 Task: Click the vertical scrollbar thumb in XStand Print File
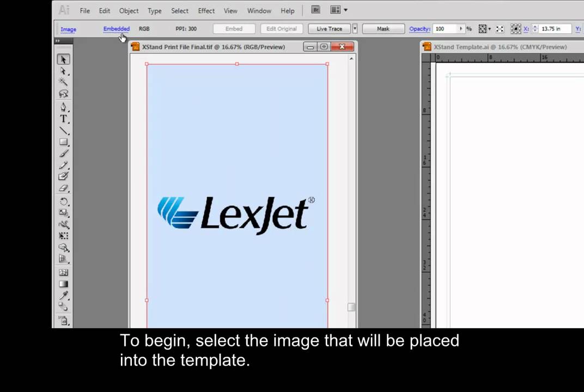351,307
